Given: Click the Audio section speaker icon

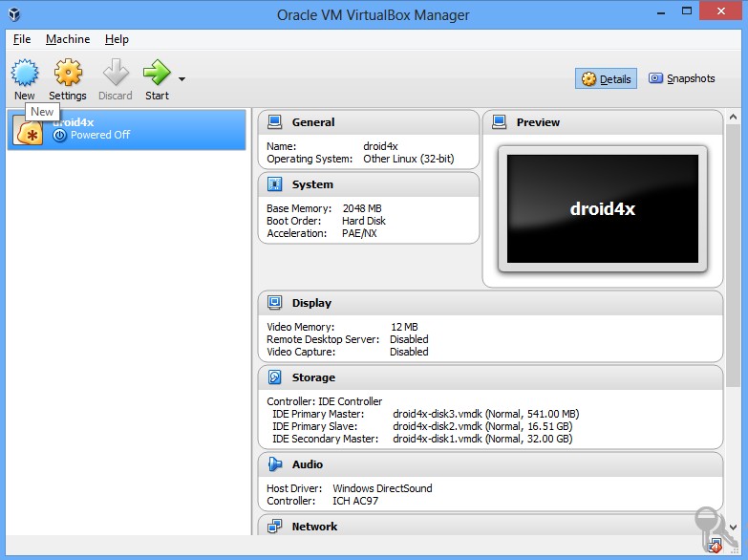Looking at the screenshot, I should pyautogui.click(x=275, y=464).
